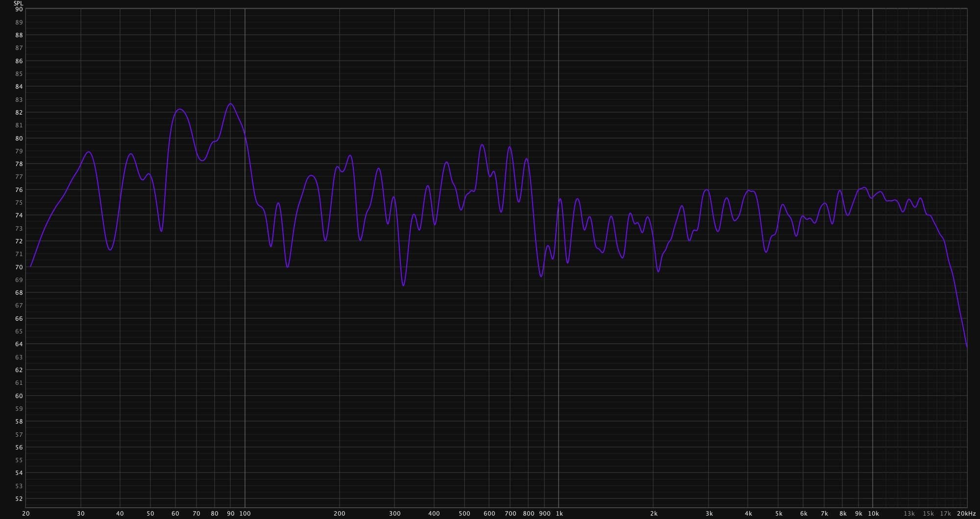980x519 pixels.
Task: Select the 400 Hz frequency axis label
Action: (x=434, y=514)
